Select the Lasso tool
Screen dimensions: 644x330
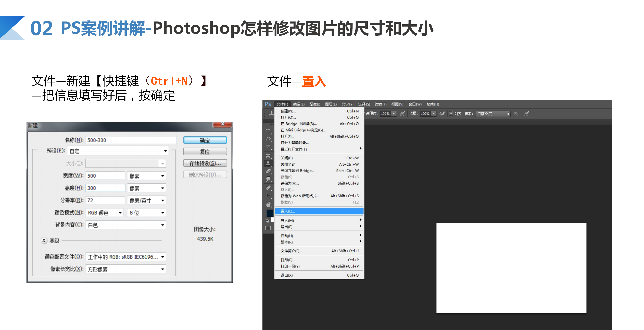point(268,139)
